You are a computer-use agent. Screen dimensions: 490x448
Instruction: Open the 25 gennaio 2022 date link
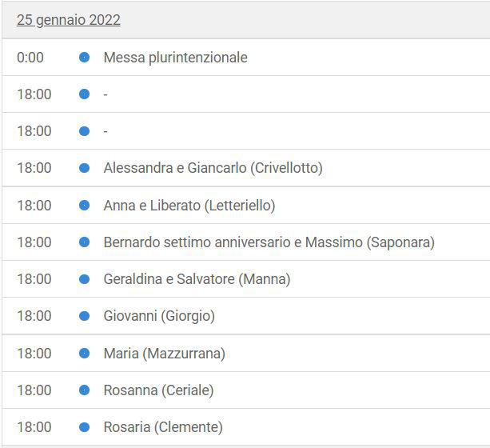69,20
